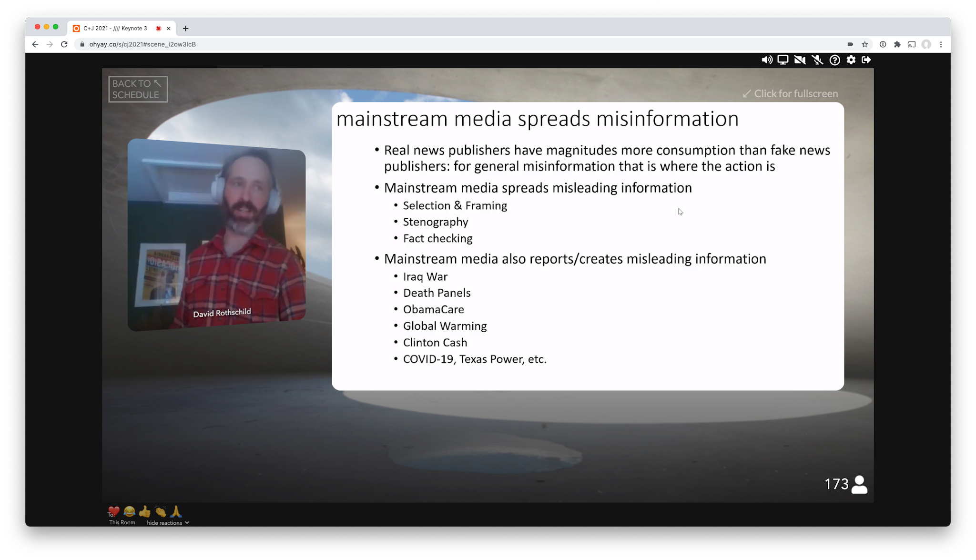Click the Back to Schedule button
The height and width of the screenshot is (560, 976).
138,89
